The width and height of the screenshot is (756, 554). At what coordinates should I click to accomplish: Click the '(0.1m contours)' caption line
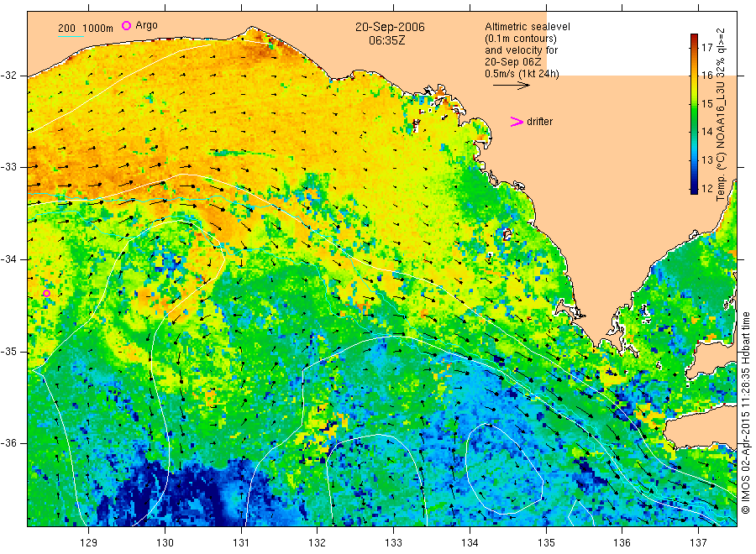pos(520,39)
